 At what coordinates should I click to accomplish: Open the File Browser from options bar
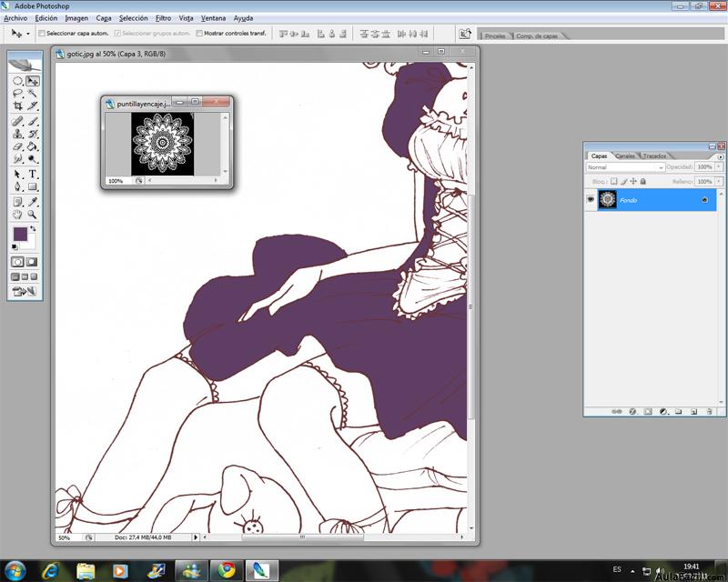click(465, 34)
